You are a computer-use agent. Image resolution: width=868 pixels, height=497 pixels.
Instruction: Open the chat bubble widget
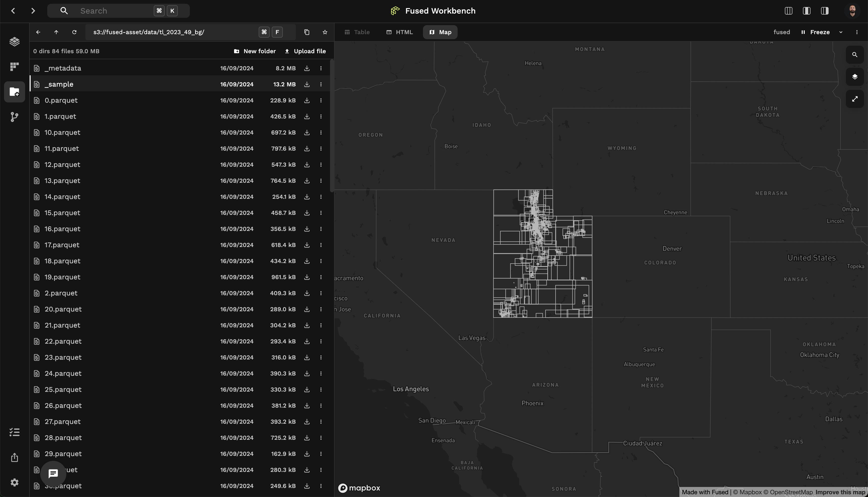[x=53, y=474]
